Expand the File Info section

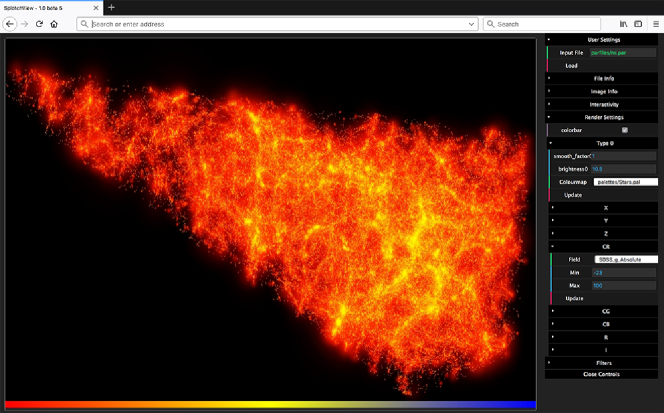601,78
